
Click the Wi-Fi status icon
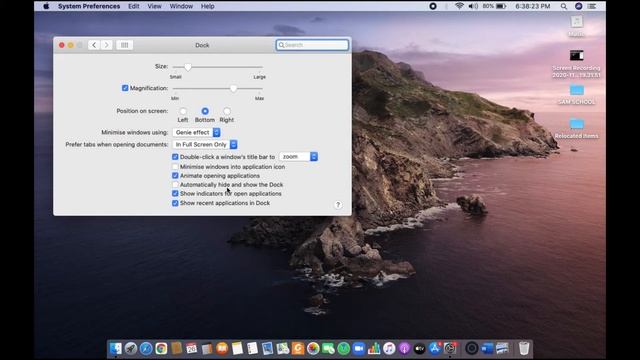(x=460, y=6)
